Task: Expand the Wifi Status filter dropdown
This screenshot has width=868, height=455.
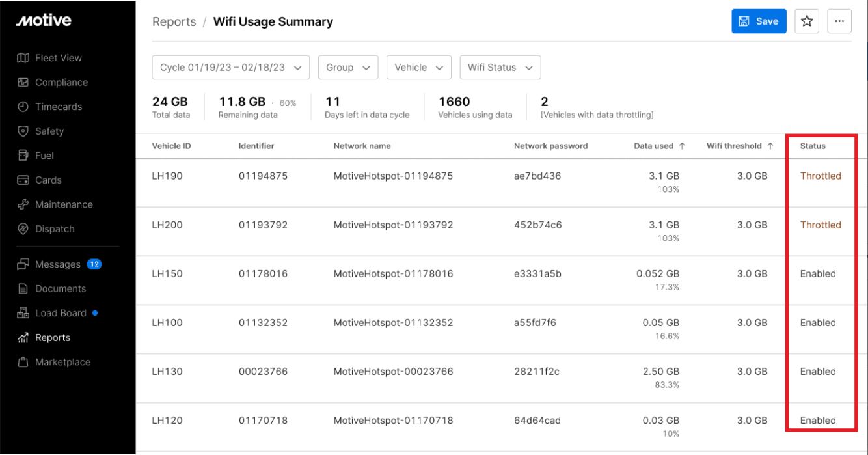Action: [500, 68]
